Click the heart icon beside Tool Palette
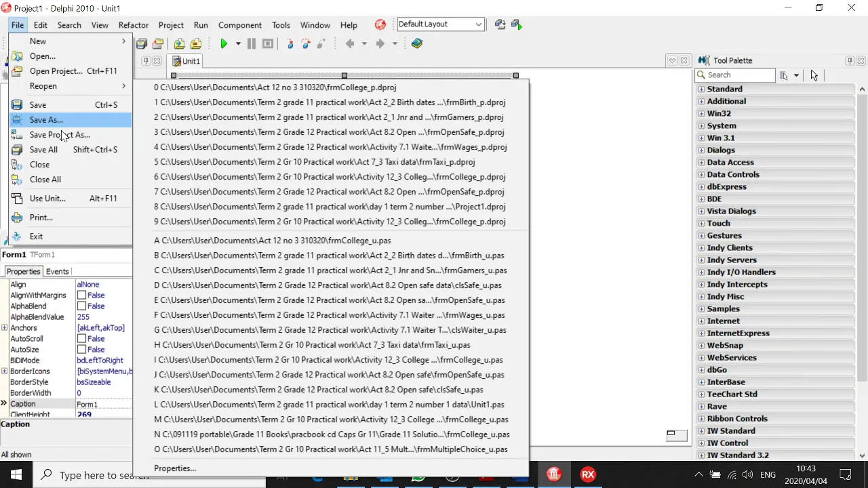The height and width of the screenshot is (488, 868). pyautogui.click(x=673, y=60)
